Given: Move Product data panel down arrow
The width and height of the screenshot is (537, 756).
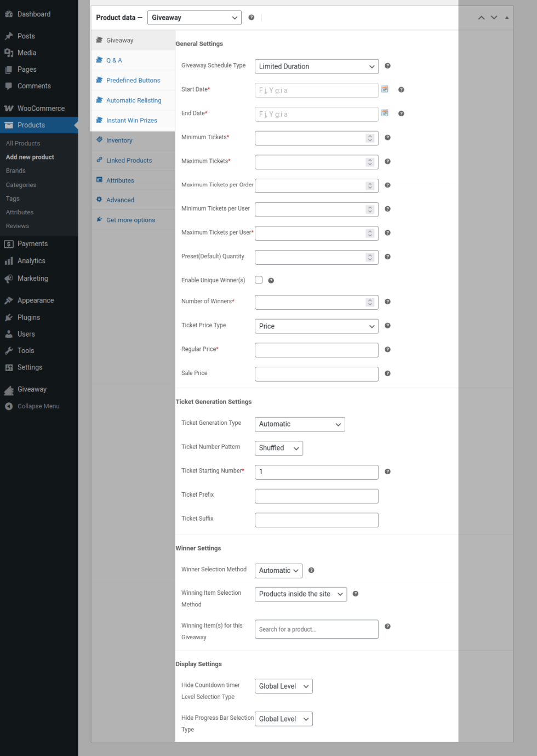Looking at the screenshot, I should [x=494, y=18].
